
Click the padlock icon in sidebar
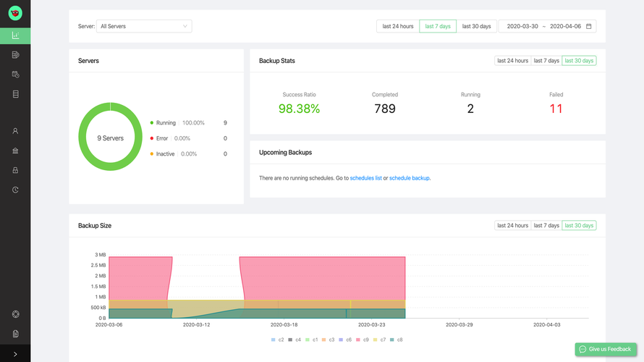tap(15, 170)
